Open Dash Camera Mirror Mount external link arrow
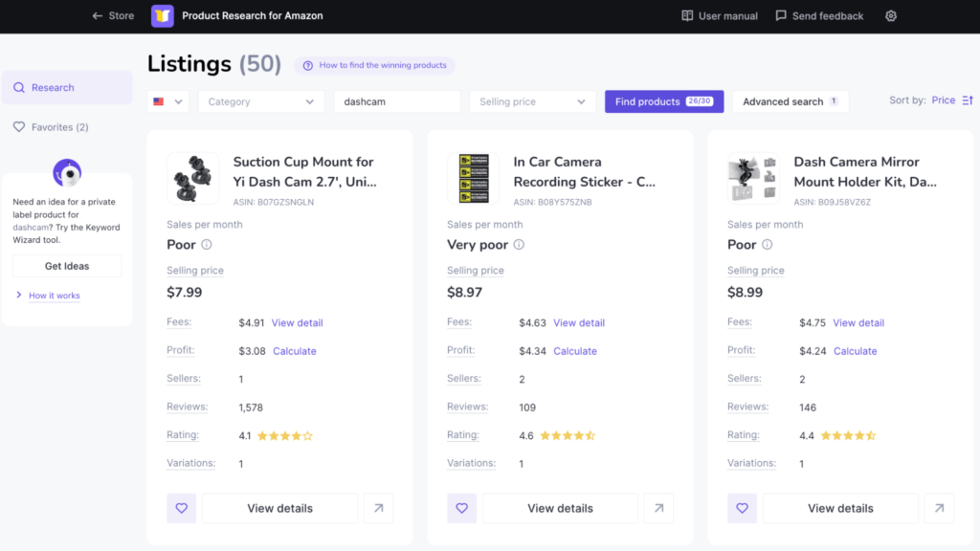 (940, 509)
